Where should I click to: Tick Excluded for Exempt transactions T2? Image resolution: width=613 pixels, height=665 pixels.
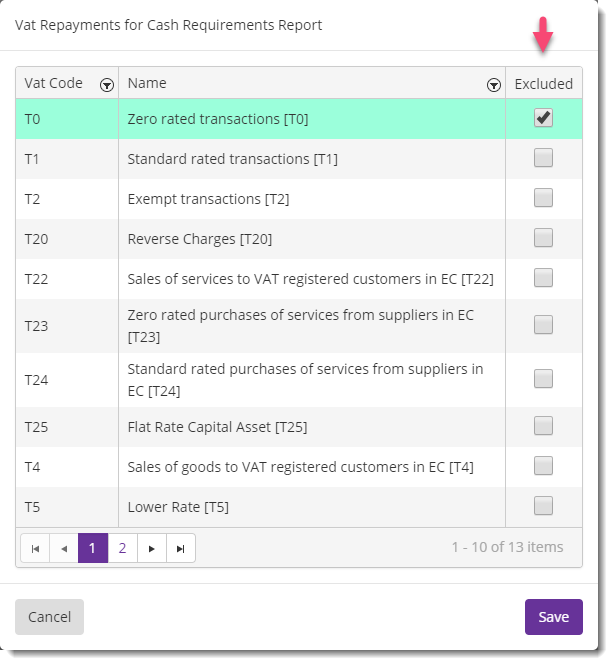pyautogui.click(x=543, y=198)
